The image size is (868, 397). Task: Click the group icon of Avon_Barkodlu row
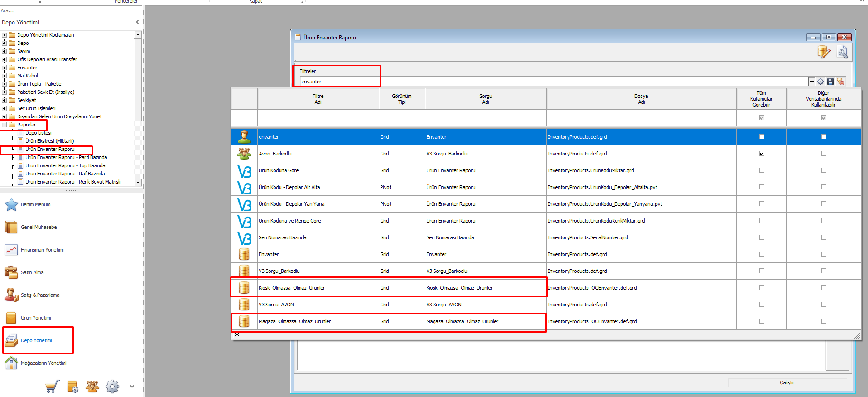coord(244,154)
